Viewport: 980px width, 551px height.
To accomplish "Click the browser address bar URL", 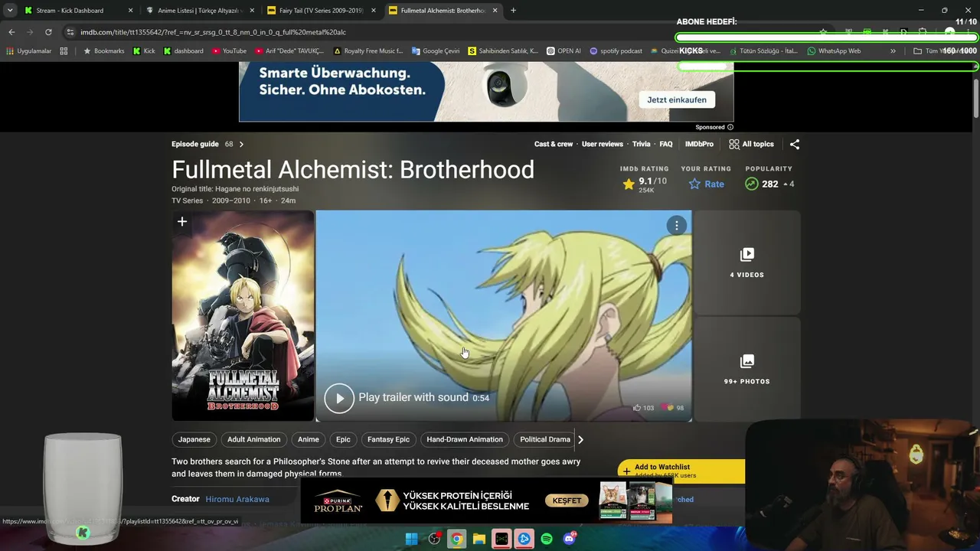I will point(213,32).
